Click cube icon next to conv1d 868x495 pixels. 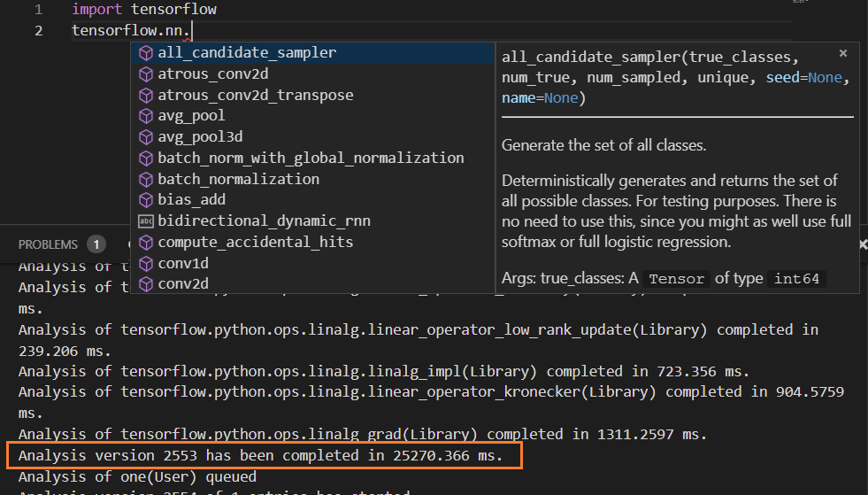pyautogui.click(x=146, y=263)
